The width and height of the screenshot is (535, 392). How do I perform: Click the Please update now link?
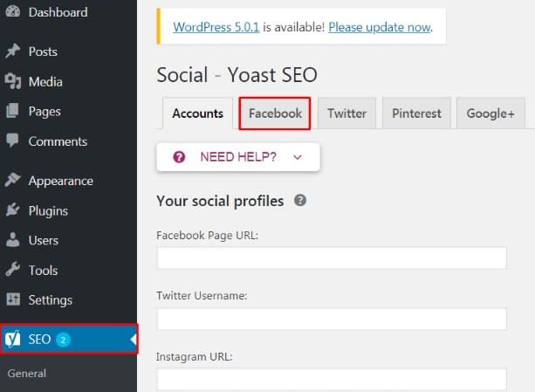(380, 27)
